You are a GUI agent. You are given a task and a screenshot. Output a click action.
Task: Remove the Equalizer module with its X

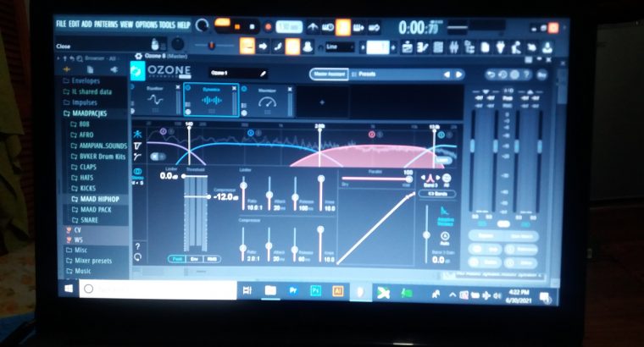(178, 87)
